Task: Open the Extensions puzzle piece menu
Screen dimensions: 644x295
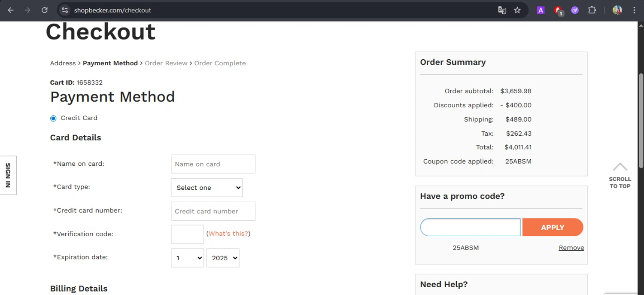Action: [x=592, y=10]
